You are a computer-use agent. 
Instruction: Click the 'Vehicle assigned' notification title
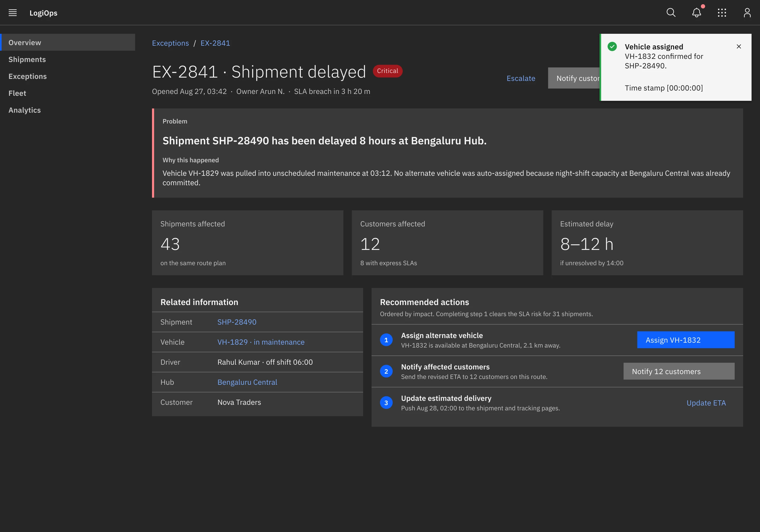[654, 47]
